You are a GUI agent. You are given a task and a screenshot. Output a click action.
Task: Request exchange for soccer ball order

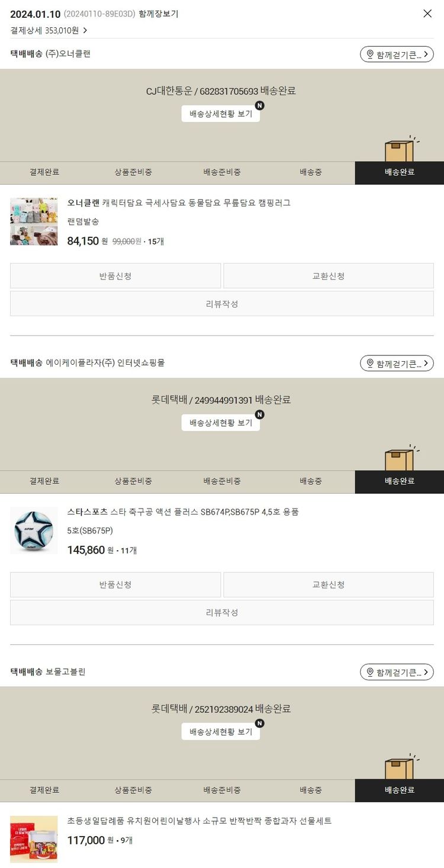329,584
